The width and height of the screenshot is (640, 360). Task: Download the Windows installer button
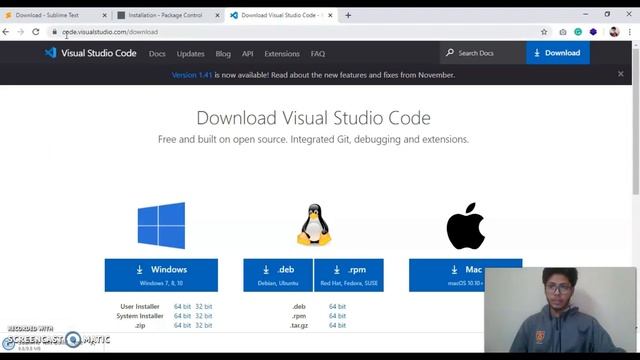[161, 275]
